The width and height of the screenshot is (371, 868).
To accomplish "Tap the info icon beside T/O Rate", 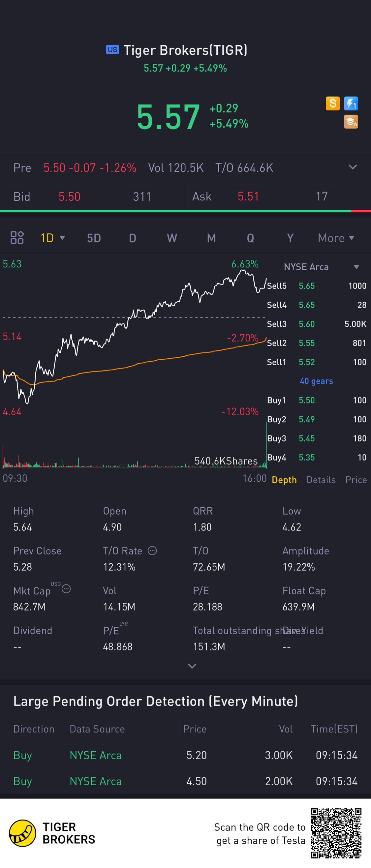I will coord(152,551).
